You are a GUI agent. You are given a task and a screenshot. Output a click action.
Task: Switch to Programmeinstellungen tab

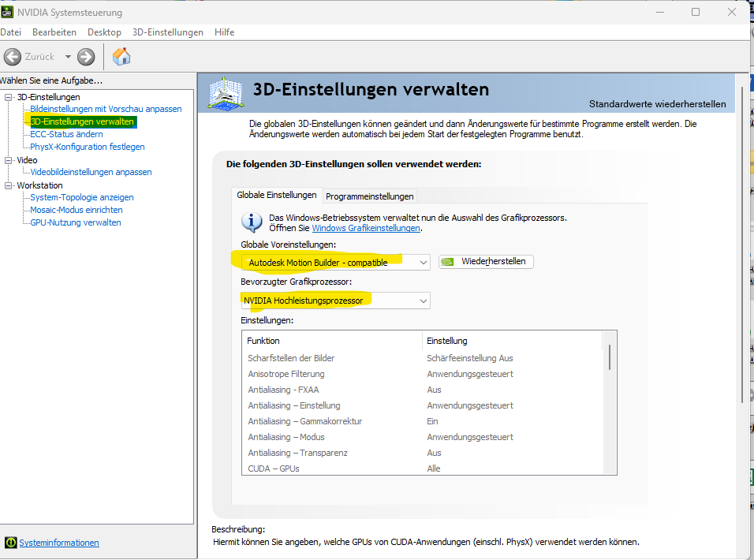[370, 196]
